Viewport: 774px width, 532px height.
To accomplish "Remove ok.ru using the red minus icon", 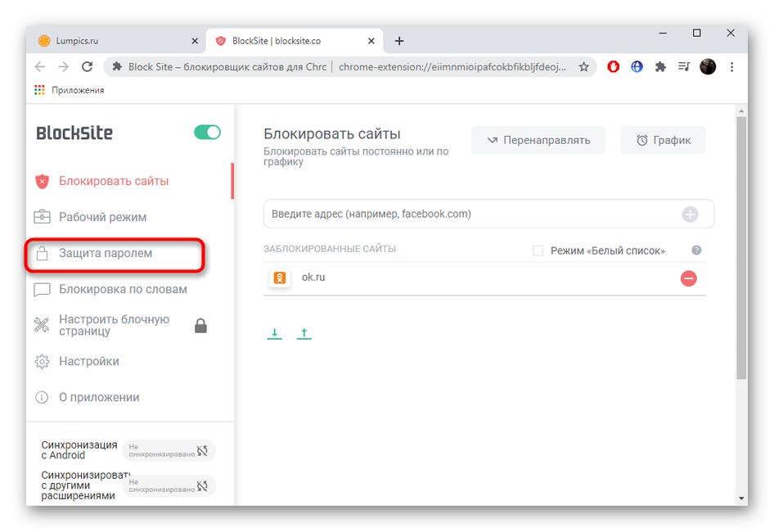I will coord(689,277).
